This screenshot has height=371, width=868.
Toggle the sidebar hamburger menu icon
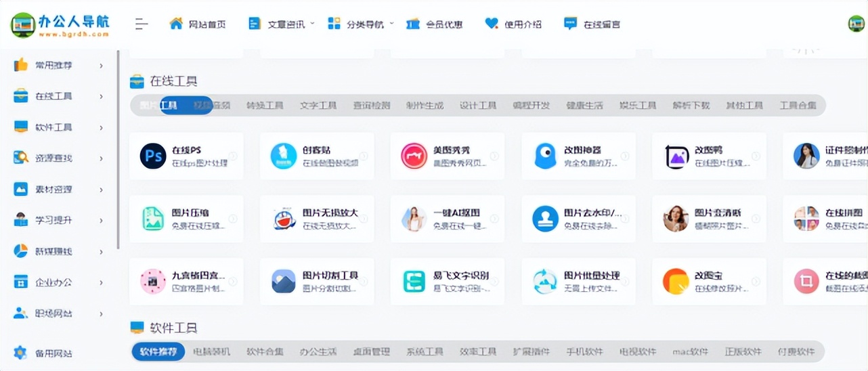[141, 24]
